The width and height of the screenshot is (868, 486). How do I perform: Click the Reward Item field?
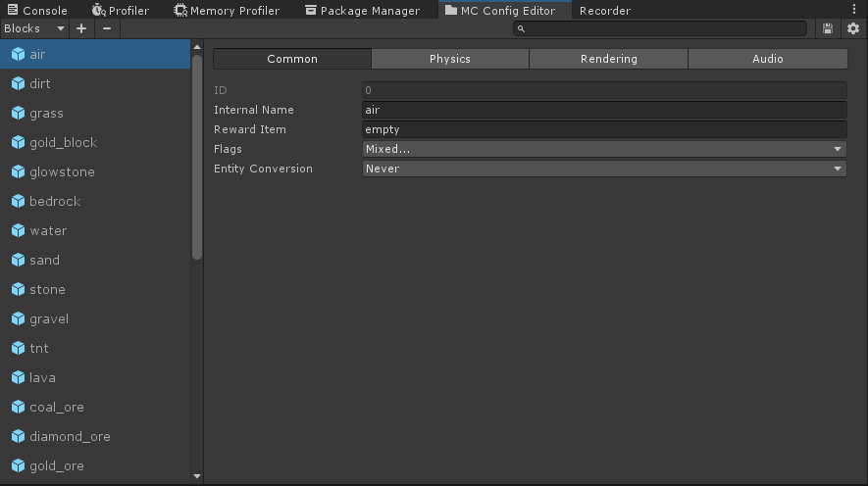click(x=604, y=129)
